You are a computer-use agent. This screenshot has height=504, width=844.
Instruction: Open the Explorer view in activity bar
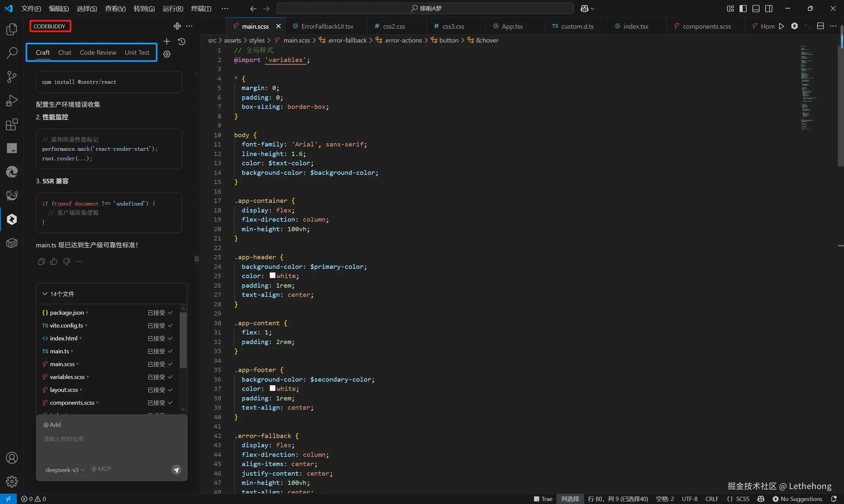click(x=12, y=30)
